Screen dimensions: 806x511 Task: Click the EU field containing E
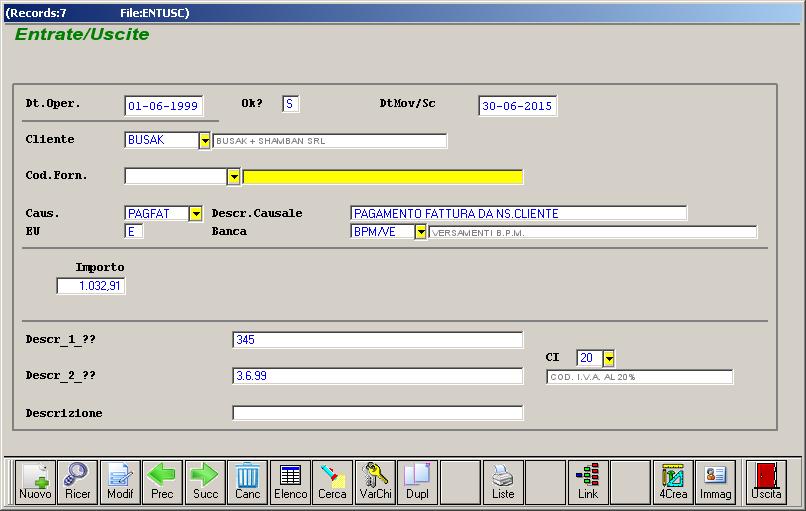[x=134, y=231]
